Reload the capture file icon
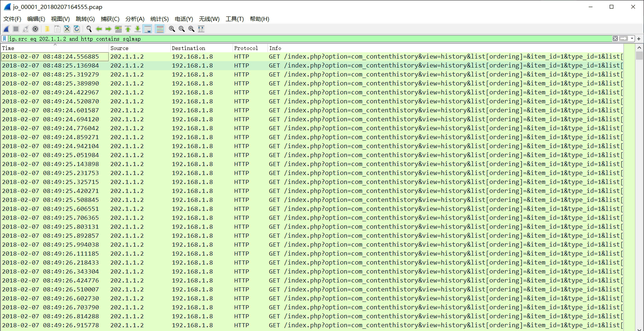The height and width of the screenshot is (331, 644). point(77,29)
